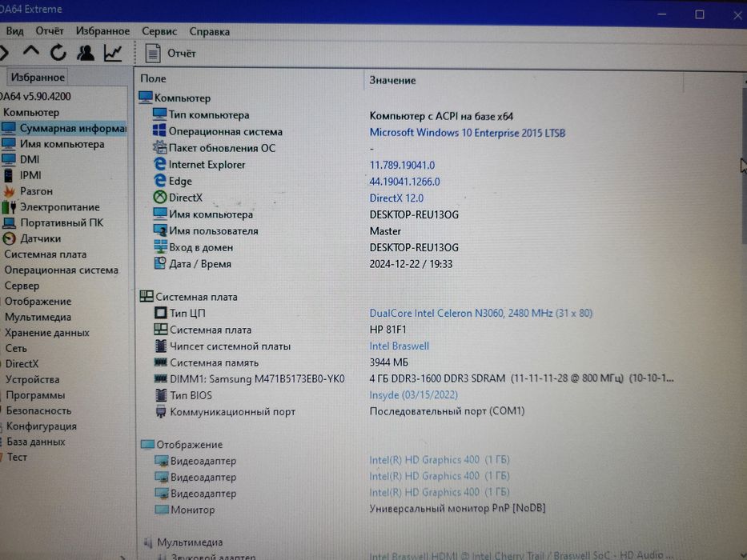Viewport: 747px width, 560px height.
Task: Expand the Мультимедиа sidebar category
Action: tap(38, 317)
